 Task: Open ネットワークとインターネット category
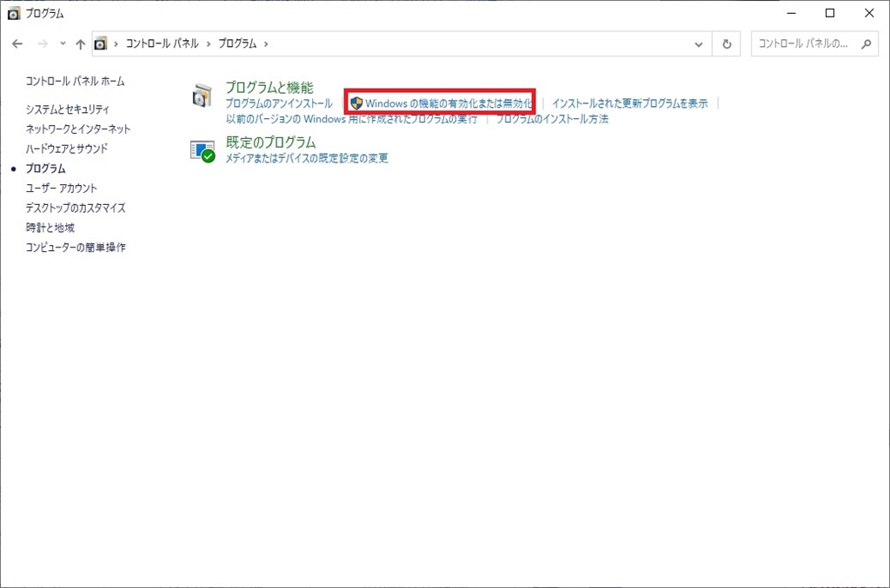78,129
